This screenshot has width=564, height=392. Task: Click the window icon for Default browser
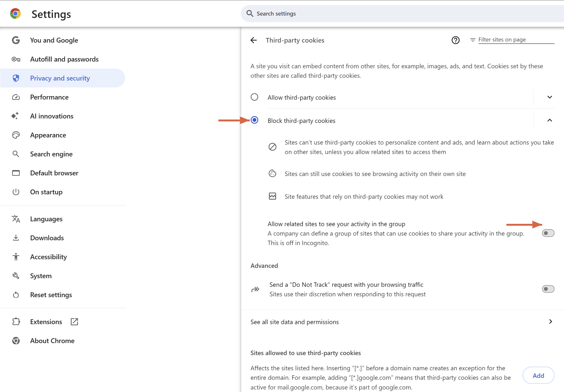tap(16, 173)
